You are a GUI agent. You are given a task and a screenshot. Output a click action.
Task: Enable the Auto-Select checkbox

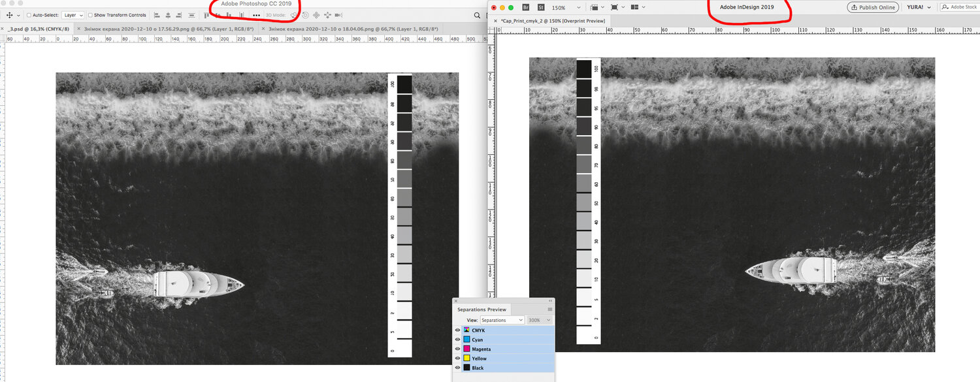(x=29, y=15)
